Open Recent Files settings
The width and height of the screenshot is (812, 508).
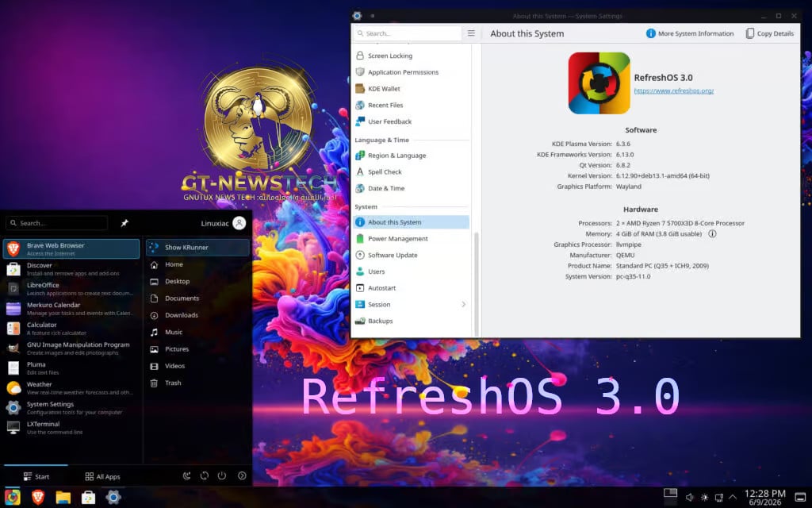click(x=411, y=105)
